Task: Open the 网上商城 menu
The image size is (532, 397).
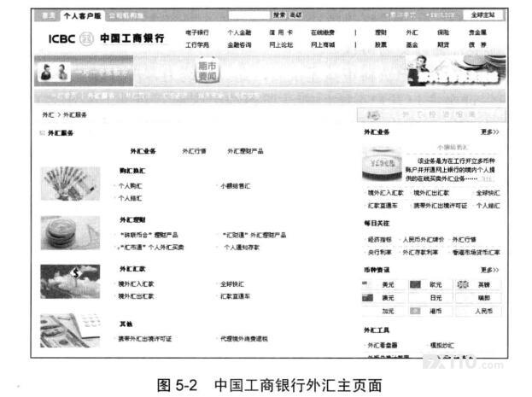Action: pyautogui.click(x=323, y=44)
